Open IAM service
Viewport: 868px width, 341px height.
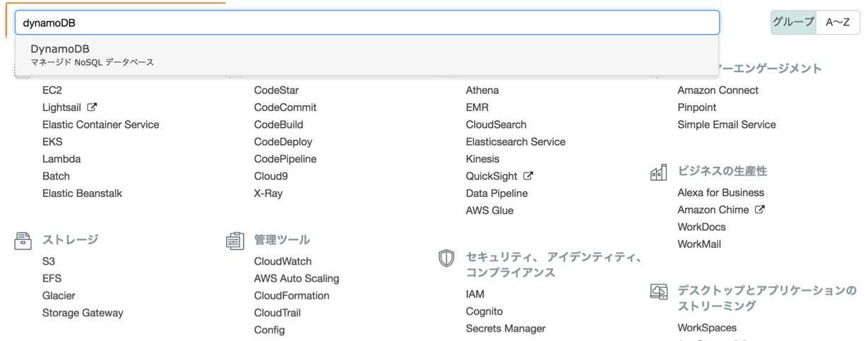pyautogui.click(x=475, y=294)
